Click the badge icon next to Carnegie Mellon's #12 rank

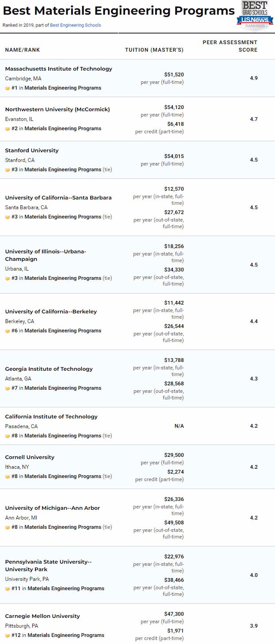click(x=8, y=636)
